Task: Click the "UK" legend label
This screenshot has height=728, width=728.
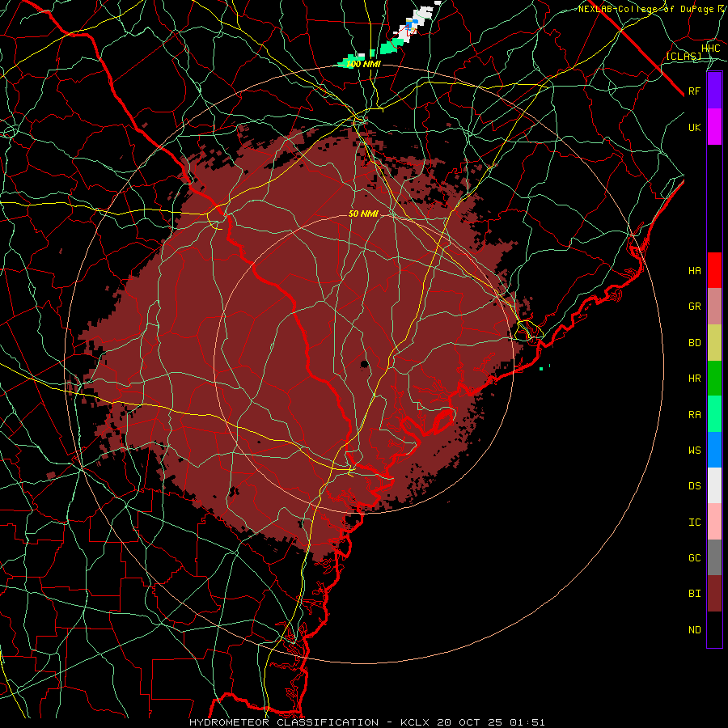Action: point(695,127)
